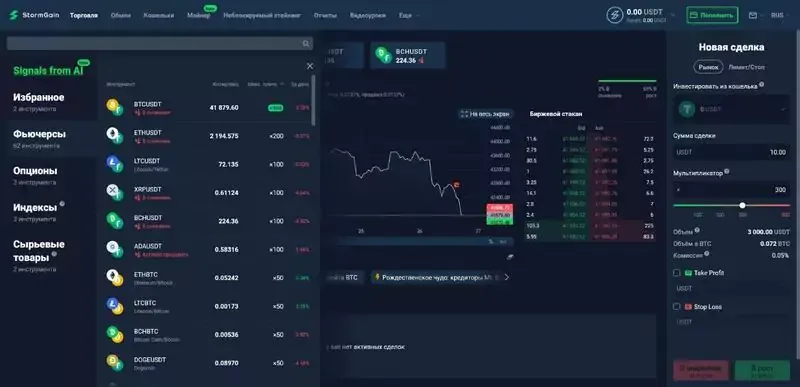
Task: Open the Обмен tab
Action: [120, 15]
